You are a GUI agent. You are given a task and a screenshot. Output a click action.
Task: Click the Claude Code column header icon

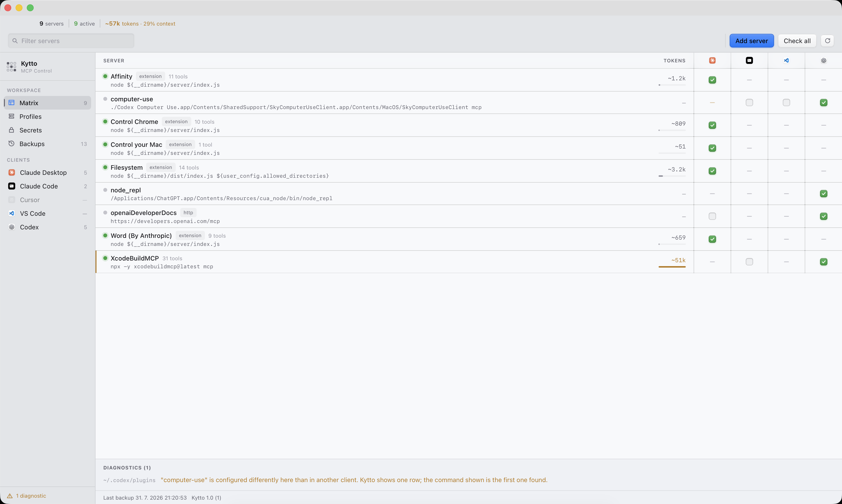coord(749,60)
